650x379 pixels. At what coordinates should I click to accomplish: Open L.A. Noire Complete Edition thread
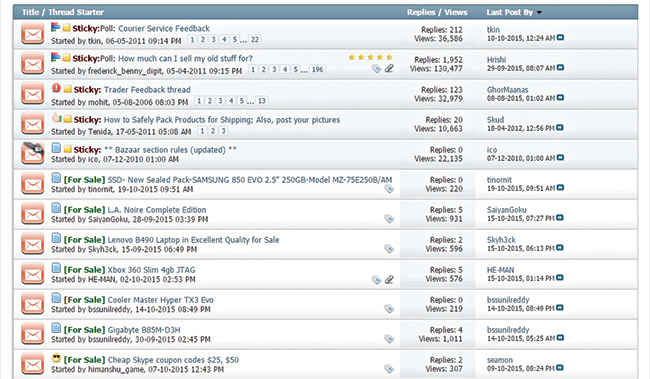pyautogui.click(x=157, y=210)
